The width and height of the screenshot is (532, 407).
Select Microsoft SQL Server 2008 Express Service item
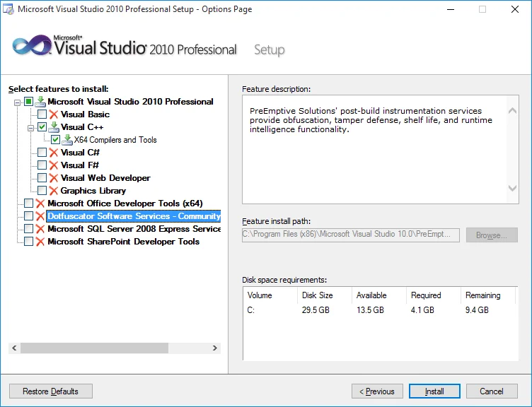click(x=134, y=229)
